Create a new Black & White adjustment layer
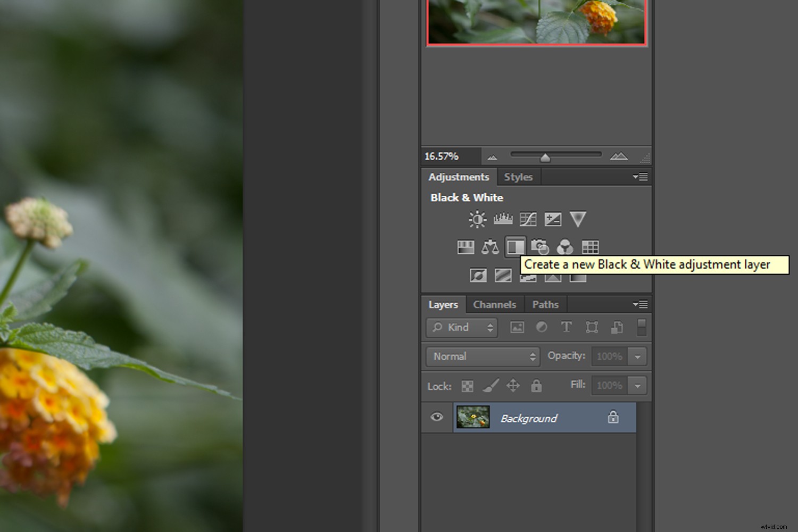 coord(516,247)
